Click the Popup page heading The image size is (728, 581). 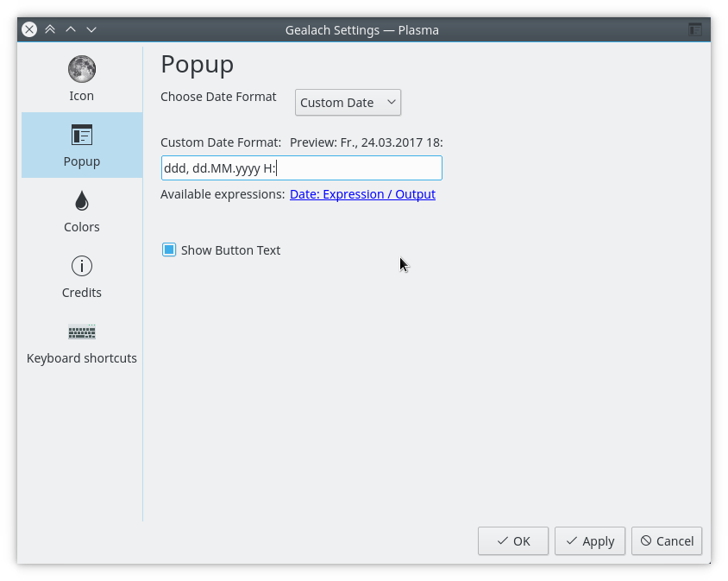pyautogui.click(x=198, y=65)
